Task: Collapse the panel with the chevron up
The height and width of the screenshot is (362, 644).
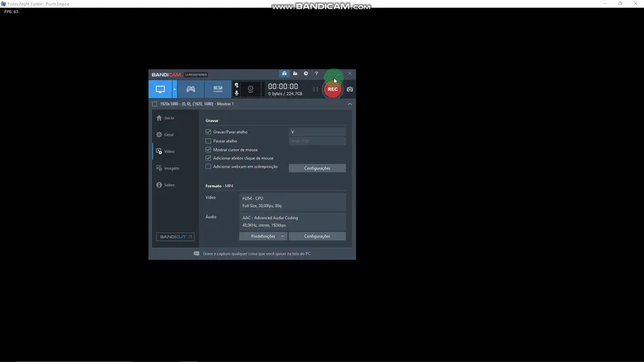Action: [x=349, y=104]
